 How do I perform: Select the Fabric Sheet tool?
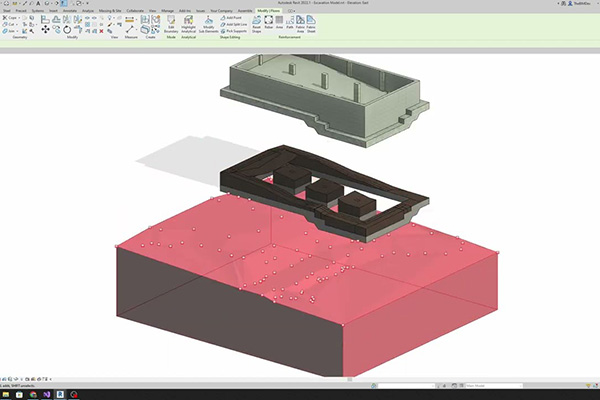coord(311,24)
